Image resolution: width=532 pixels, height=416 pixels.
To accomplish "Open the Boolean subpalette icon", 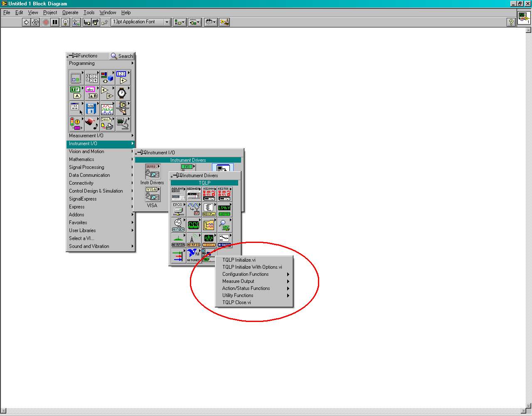I will click(76, 93).
